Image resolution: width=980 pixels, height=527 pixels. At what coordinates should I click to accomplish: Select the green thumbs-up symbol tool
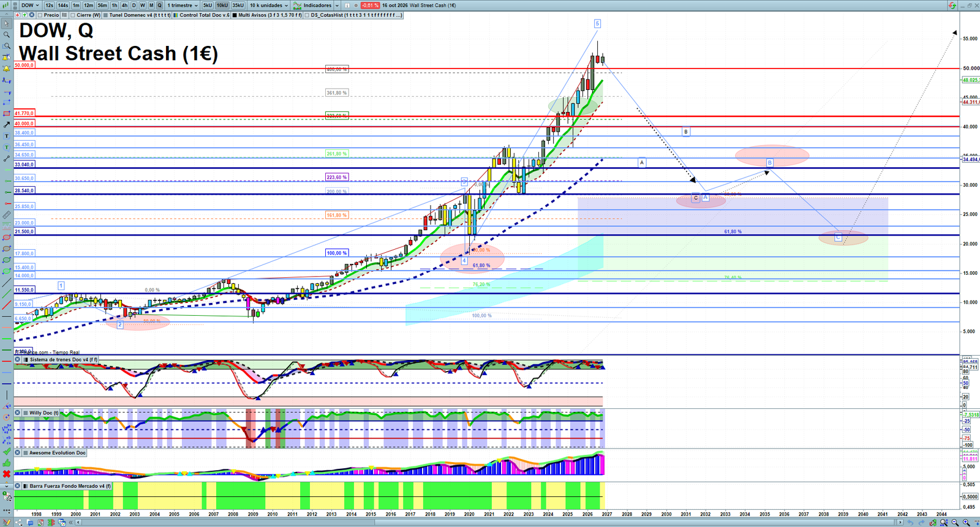click(7, 463)
